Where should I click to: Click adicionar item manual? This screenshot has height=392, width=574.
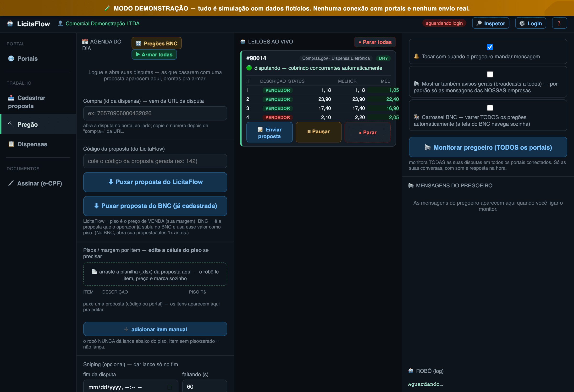155,329
